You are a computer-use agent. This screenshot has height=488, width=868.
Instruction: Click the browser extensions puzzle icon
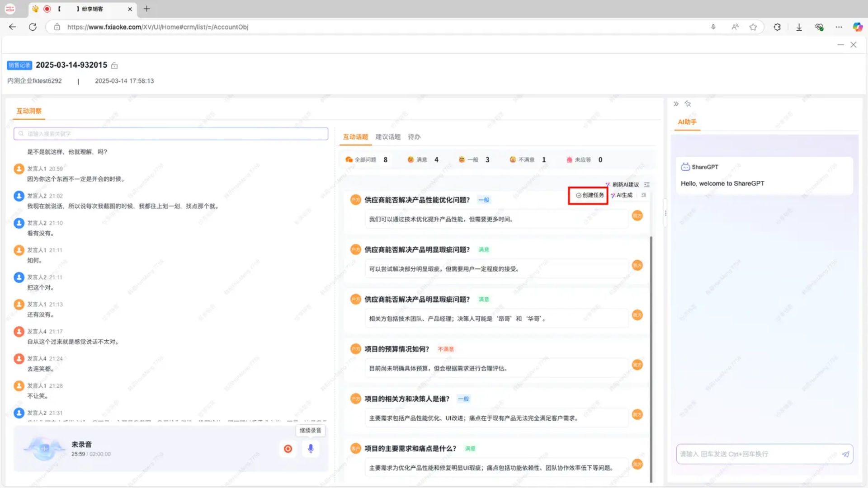click(777, 27)
